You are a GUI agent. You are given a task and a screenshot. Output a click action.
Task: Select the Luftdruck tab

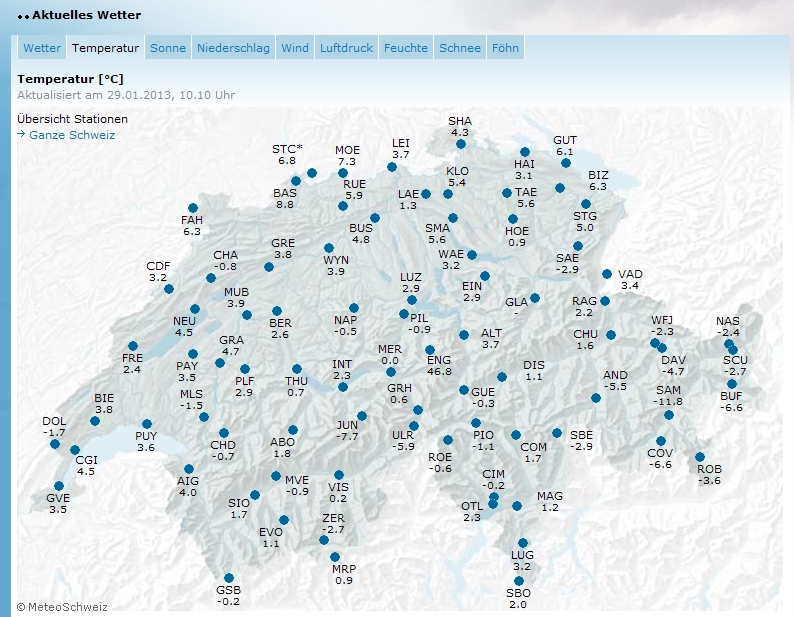click(345, 48)
